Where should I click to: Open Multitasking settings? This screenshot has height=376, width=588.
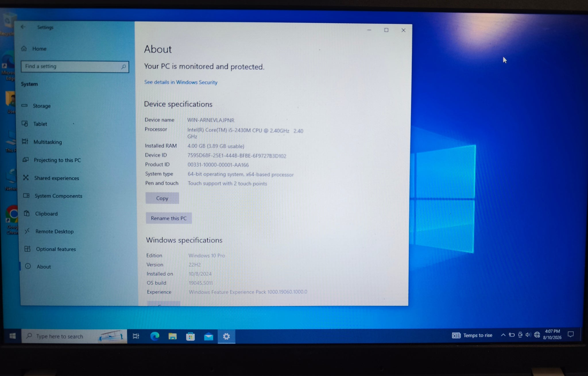click(x=42, y=142)
